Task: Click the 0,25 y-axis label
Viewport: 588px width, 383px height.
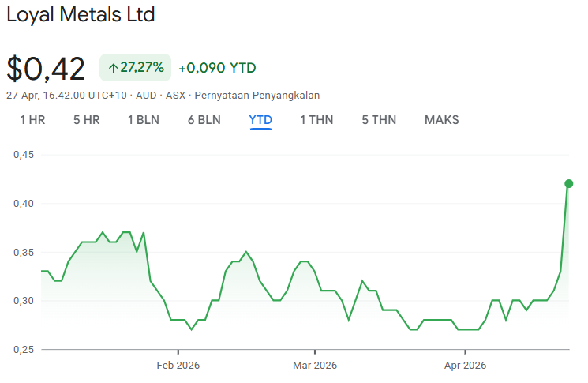Action: pos(24,350)
